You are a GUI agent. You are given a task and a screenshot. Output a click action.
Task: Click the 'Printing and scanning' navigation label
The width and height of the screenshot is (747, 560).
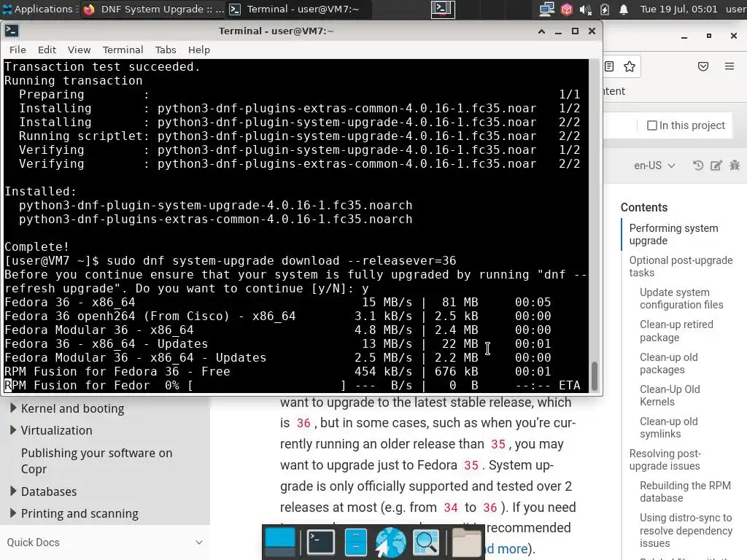tap(80, 513)
